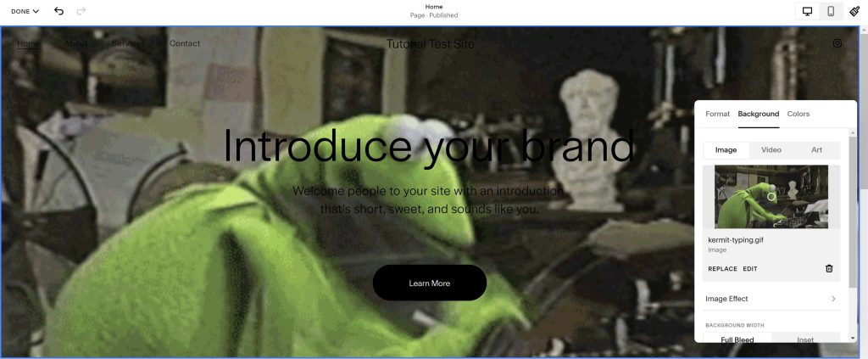Select Inset background width
Image resolution: width=868 pixels, height=359 pixels.
(x=805, y=339)
